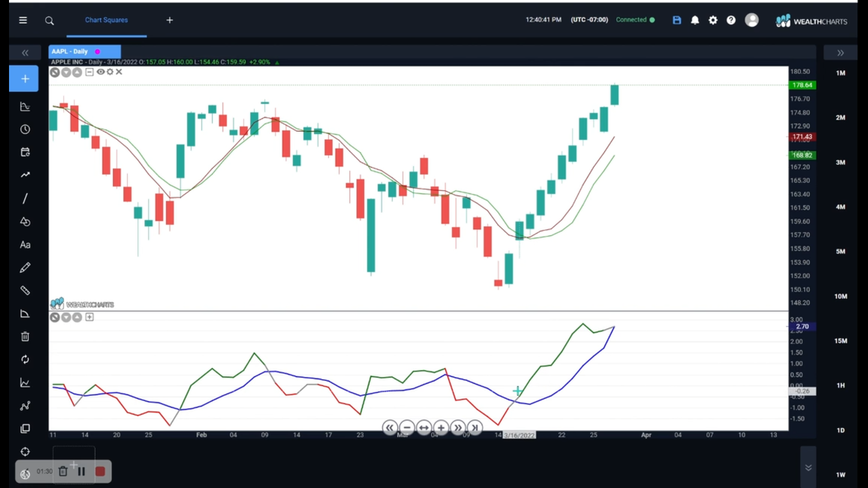This screenshot has height=488, width=868.
Task: Expand more timeframes double chevron down
Action: point(808,468)
